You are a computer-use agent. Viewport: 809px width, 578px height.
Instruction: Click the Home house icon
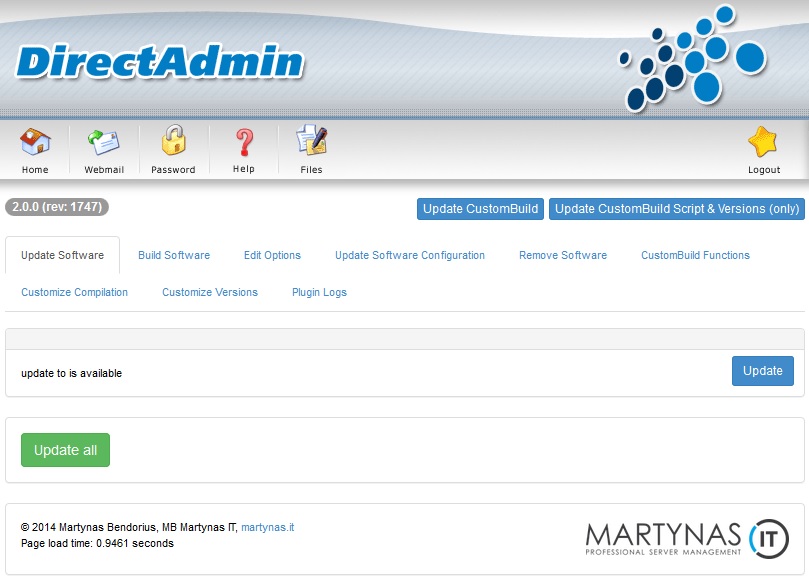(x=35, y=143)
